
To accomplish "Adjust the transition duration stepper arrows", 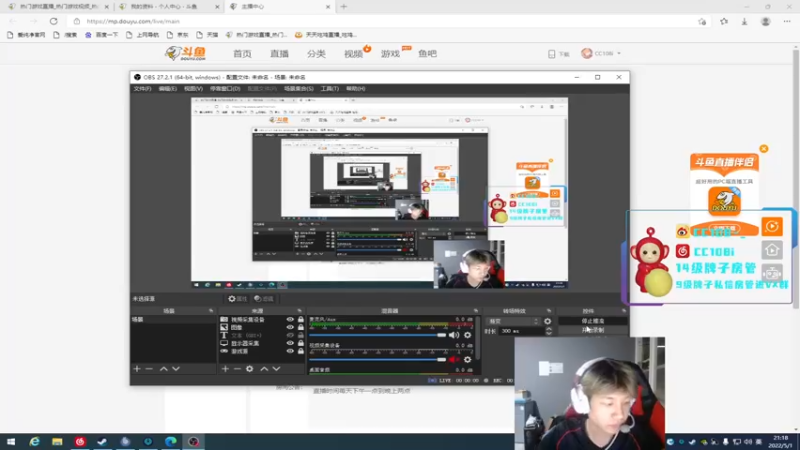I will [x=548, y=331].
